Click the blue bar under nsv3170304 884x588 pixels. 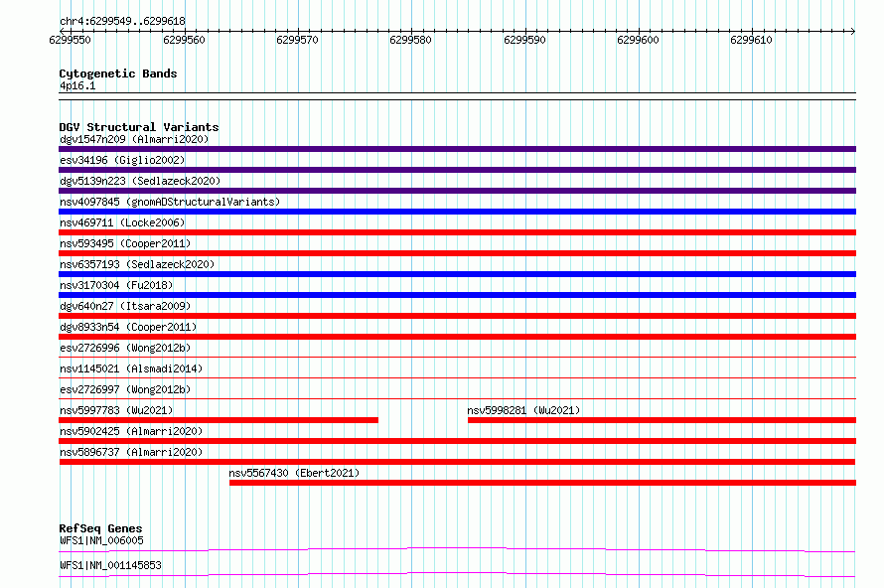click(457, 295)
